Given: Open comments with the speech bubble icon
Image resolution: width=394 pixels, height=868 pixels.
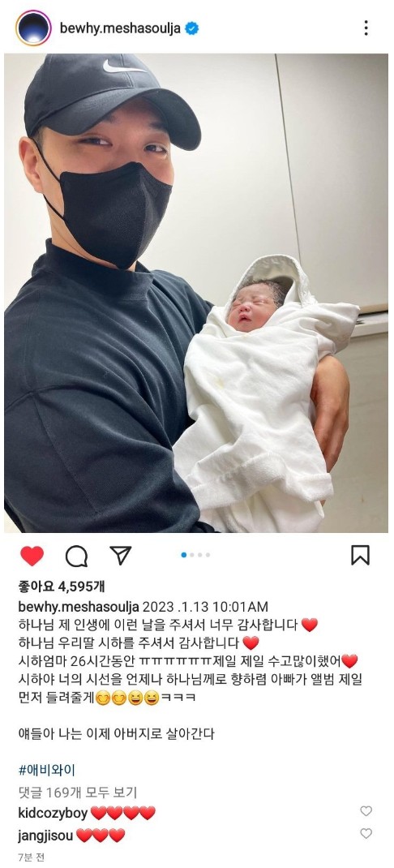Looking at the screenshot, I should point(76,556).
